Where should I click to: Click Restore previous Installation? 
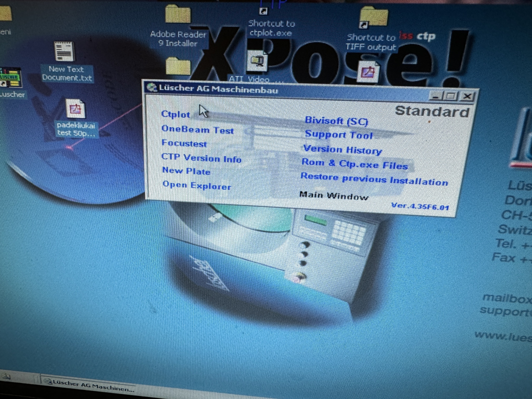(x=374, y=179)
